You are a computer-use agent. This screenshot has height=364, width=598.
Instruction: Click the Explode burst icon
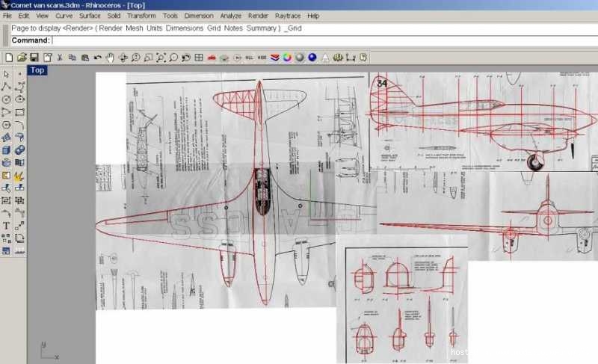20,176
